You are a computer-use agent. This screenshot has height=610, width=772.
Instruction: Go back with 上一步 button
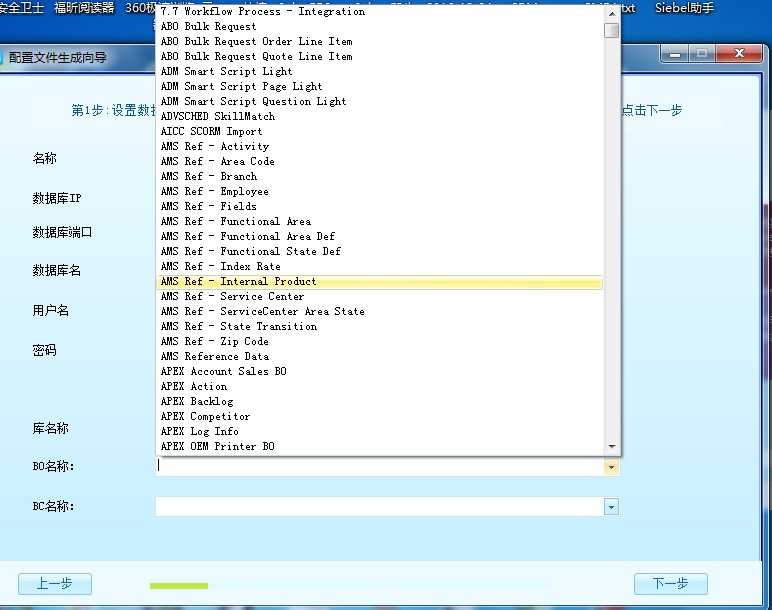[x=55, y=584]
